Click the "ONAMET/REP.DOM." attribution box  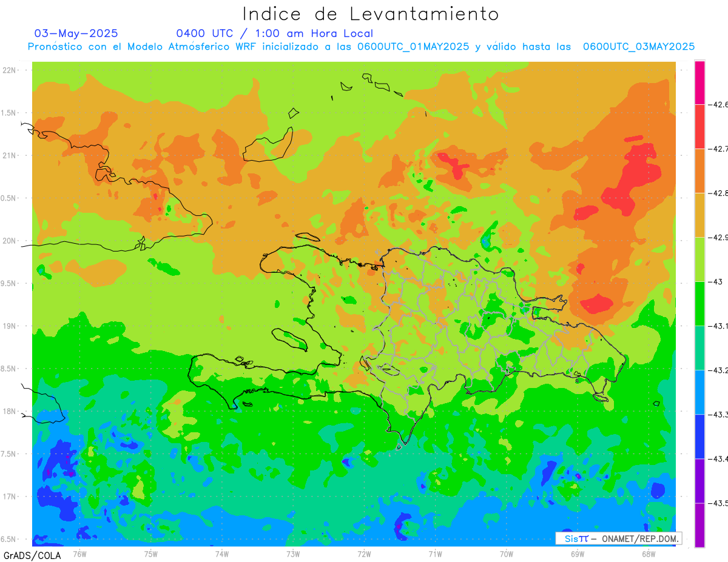pyautogui.click(x=618, y=538)
